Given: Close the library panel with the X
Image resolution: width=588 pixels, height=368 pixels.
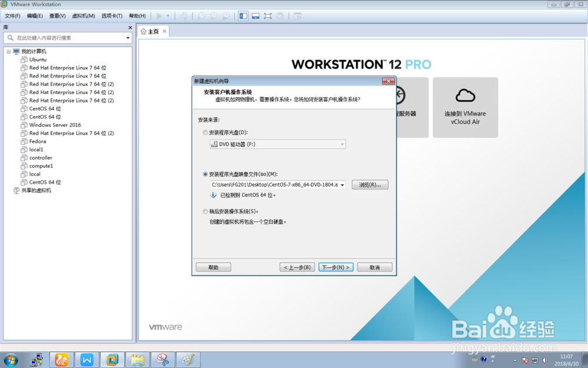Looking at the screenshot, I should click(130, 28).
